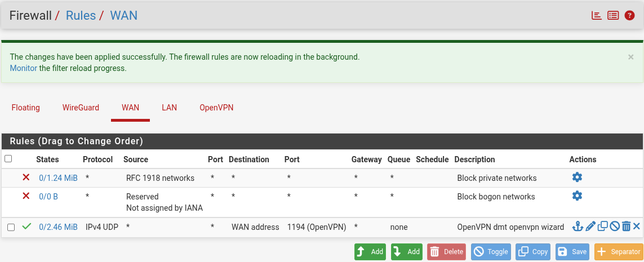Follow the Monitor filter reload link

coord(23,68)
